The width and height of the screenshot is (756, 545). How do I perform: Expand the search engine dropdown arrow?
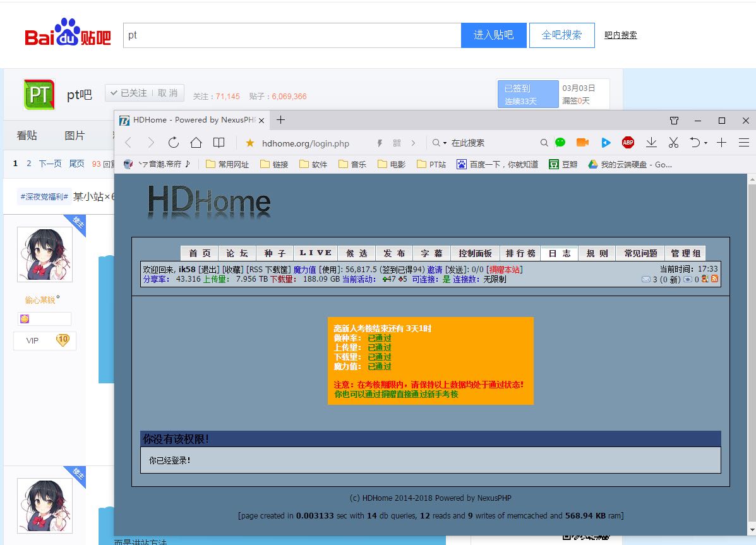(445, 143)
